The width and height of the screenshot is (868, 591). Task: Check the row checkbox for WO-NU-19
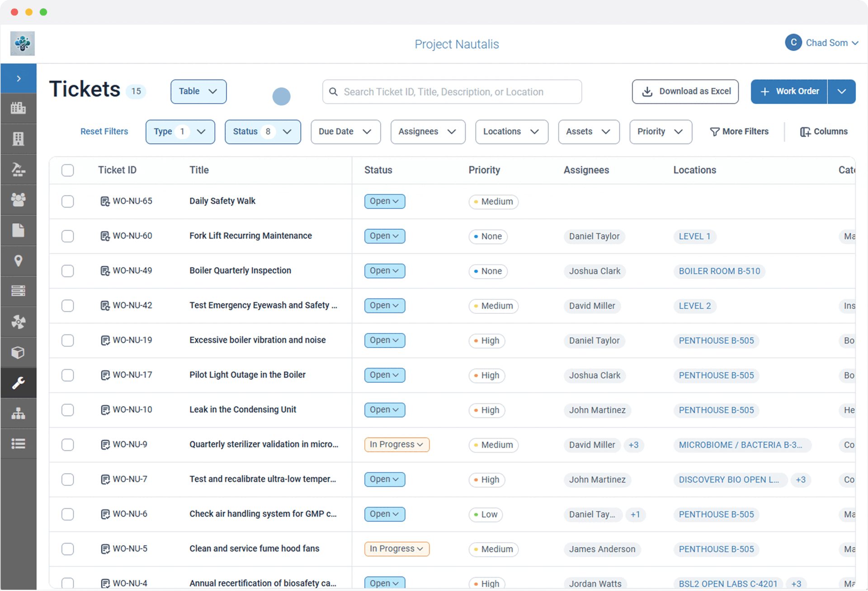point(67,340)
